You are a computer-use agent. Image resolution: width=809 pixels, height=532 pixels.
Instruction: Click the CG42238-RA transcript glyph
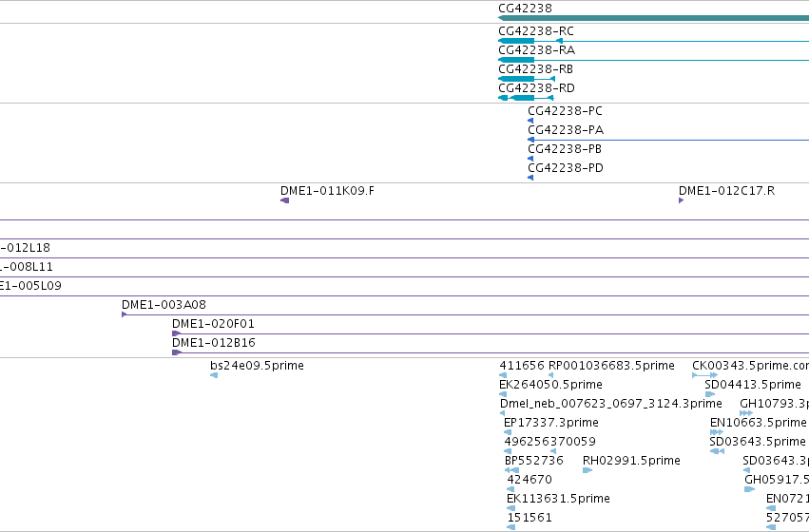tap(653, 60)
